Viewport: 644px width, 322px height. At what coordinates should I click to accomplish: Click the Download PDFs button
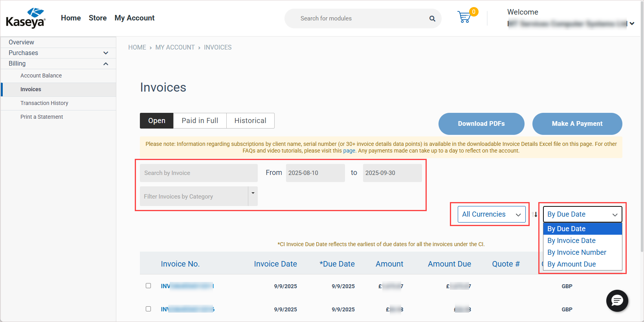[481, 124]
